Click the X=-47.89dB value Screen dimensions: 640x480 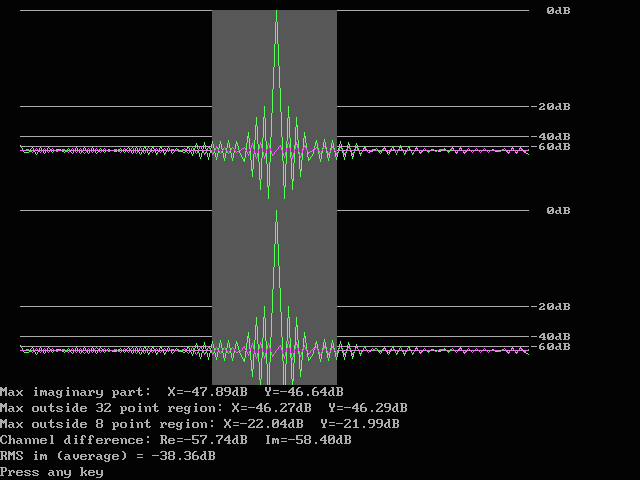tap(207, 392)
